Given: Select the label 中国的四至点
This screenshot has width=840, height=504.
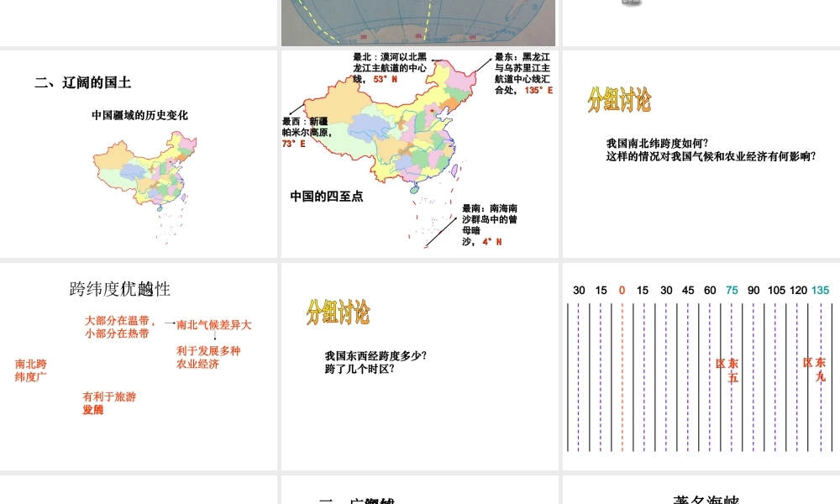Looking at the screenshot, I should (x=327, y=197).
